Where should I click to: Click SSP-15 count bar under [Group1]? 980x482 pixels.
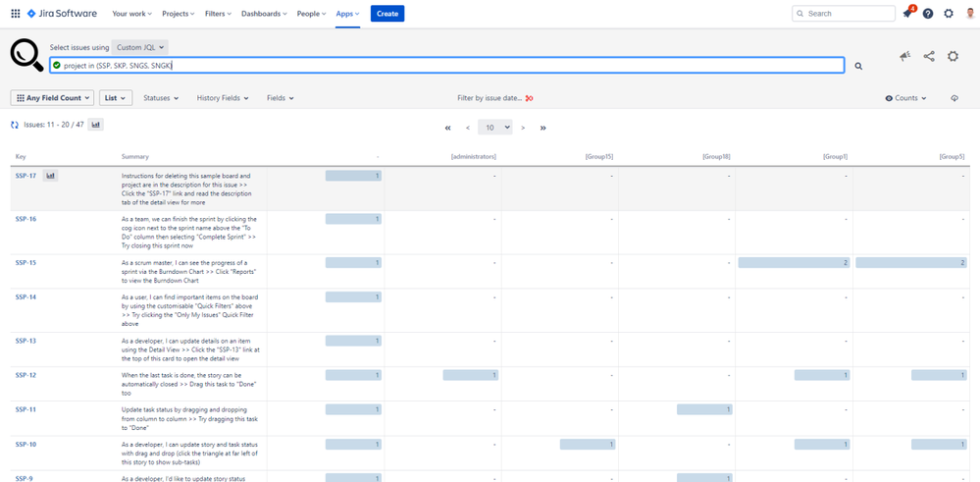point(794,262)
